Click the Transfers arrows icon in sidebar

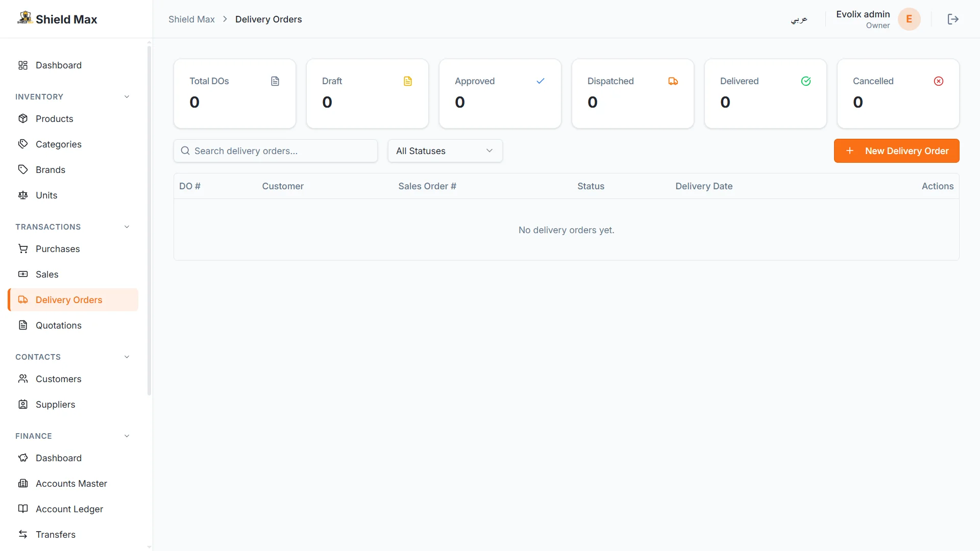(23, 534)
